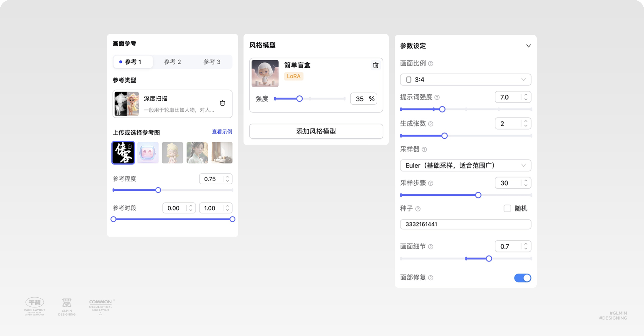The height and width of the screenshot is (336, 644).
Task: Remove the 简单盲盒 LoRA model
Action: [x=376, y=65]
